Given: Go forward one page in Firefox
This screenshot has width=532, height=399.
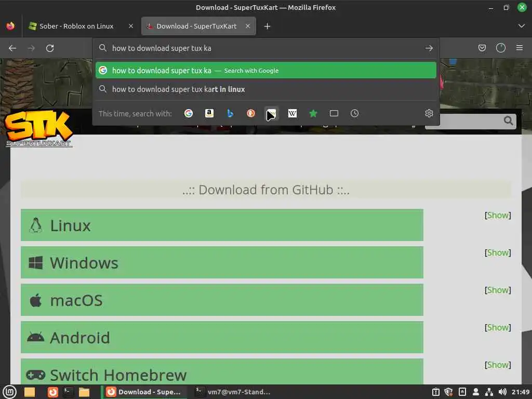Looking at the screenshot, I should (31, 48).
